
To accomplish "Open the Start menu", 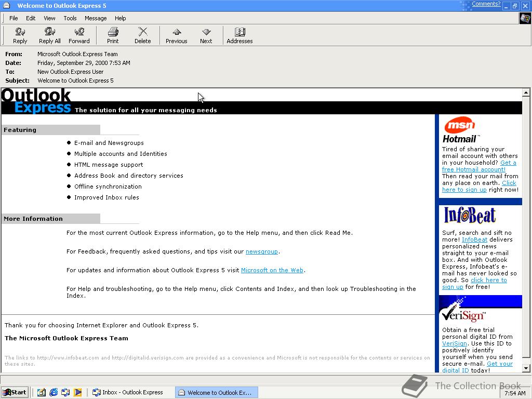I will [x=15, y=392].
